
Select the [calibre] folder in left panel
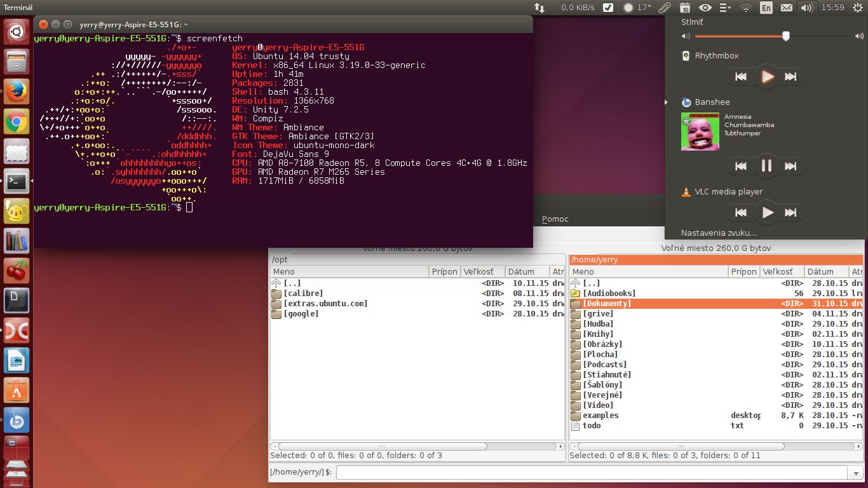(417, 294)
